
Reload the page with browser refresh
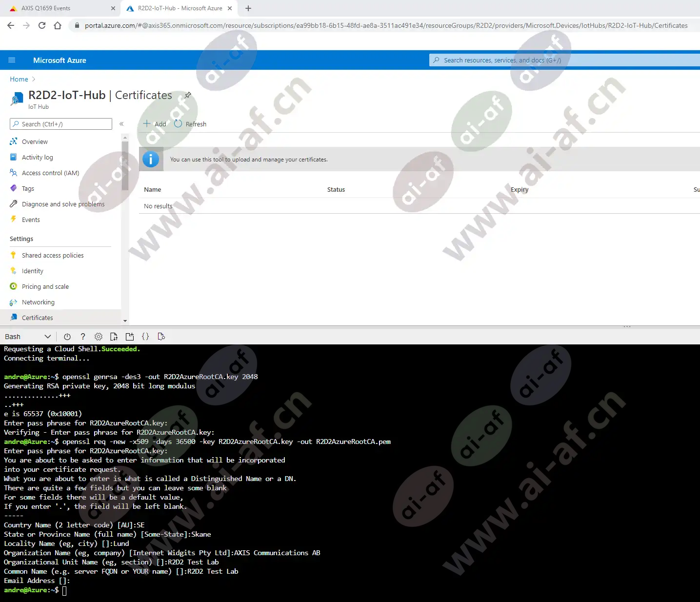(42, 25)
